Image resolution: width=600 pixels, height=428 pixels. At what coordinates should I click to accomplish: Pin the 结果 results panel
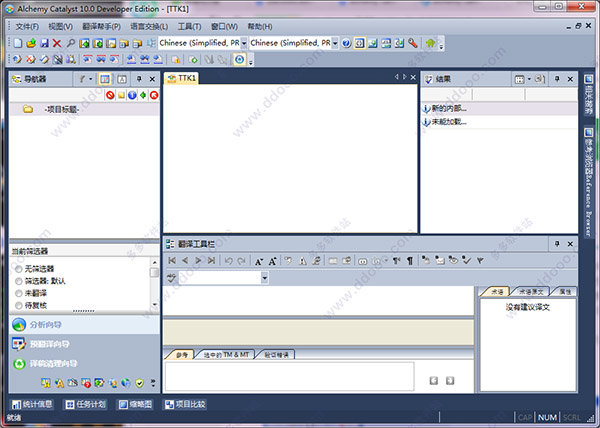(x=557, y=79)
